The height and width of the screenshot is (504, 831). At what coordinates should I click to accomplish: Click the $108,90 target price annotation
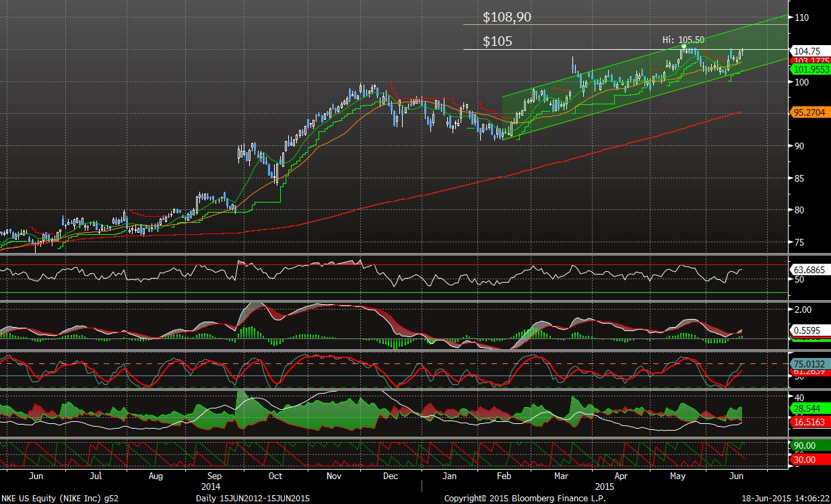click(x=507, y=17)
